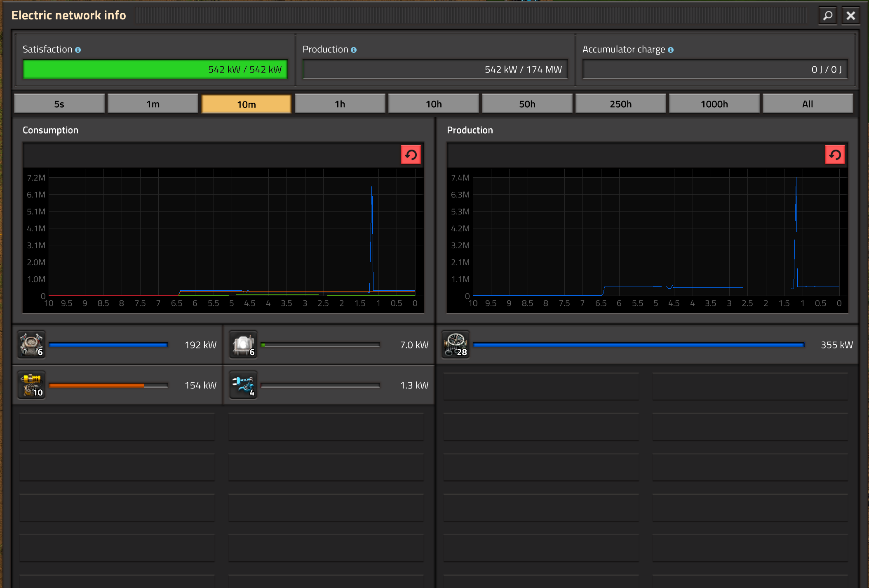The image size is (869, 588).
Task: Select the 1m time range tab
Action: click(153, 104)
